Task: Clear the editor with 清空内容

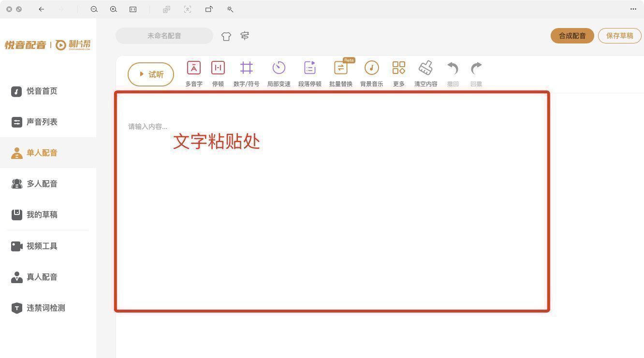Action: 425,72
